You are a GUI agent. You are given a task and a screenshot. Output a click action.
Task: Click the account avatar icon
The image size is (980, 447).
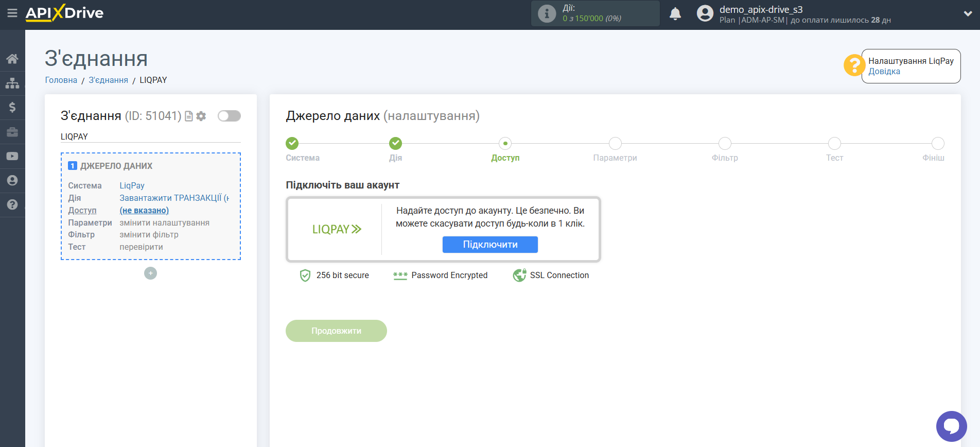(705, 13)
